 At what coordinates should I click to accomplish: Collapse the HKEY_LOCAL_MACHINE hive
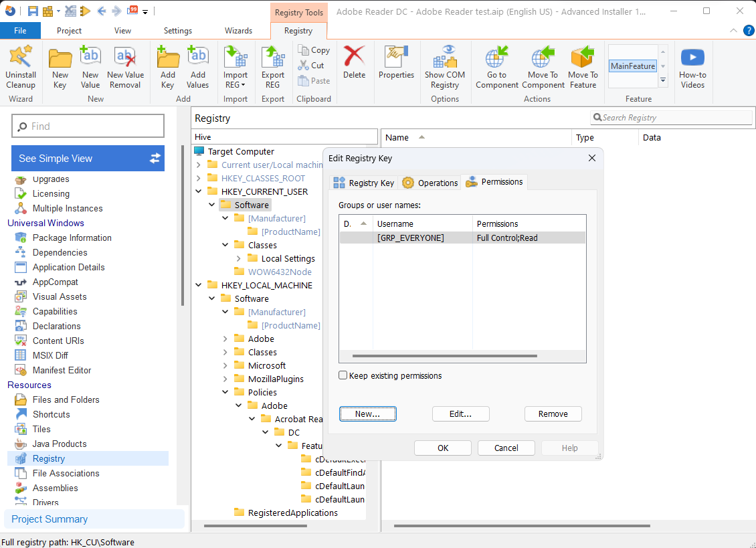pyautogui.click(x=199, y=285)
